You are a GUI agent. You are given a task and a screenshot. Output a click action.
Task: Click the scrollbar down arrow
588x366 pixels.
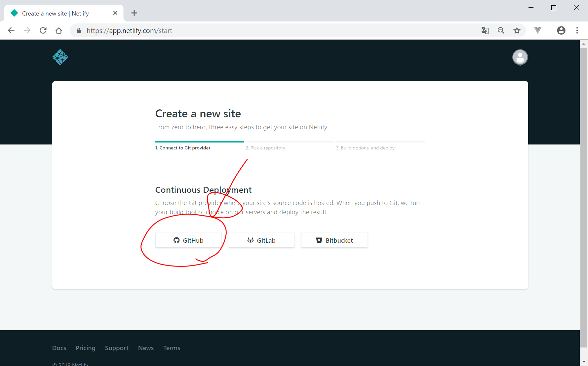pyautogui.click(x=584, y=362)
